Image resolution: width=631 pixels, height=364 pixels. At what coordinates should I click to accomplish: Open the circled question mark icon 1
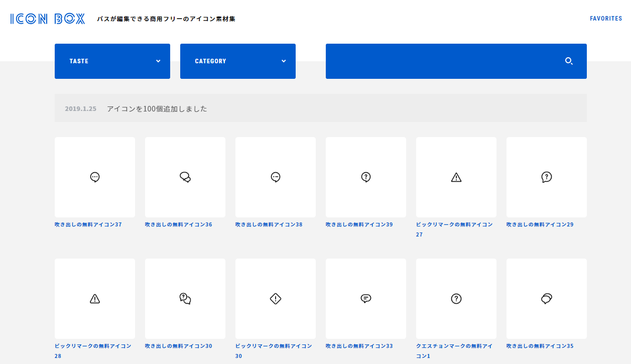click(x=456, y=299)
